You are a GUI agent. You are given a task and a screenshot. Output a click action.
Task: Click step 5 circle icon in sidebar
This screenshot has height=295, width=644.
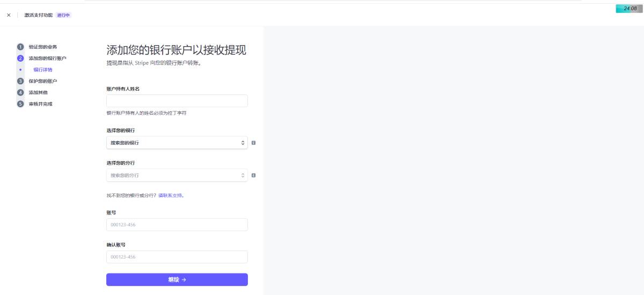(x=20, y=104)
